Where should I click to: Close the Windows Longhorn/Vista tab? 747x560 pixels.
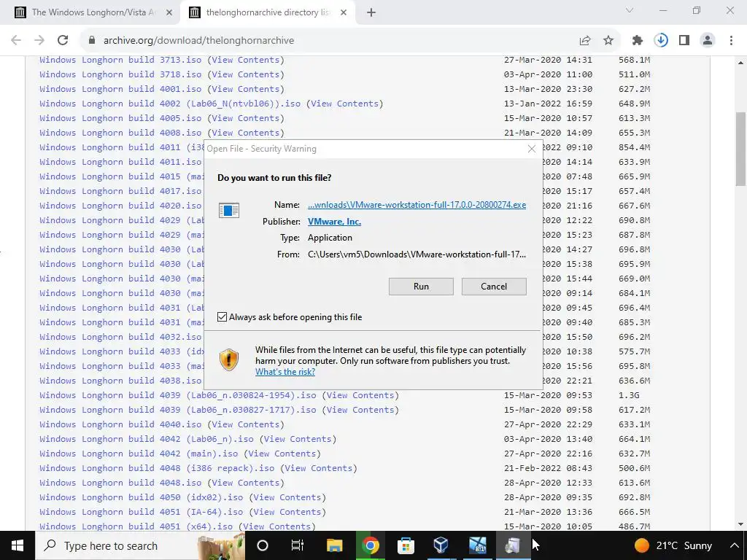click(x=169, y=13)
